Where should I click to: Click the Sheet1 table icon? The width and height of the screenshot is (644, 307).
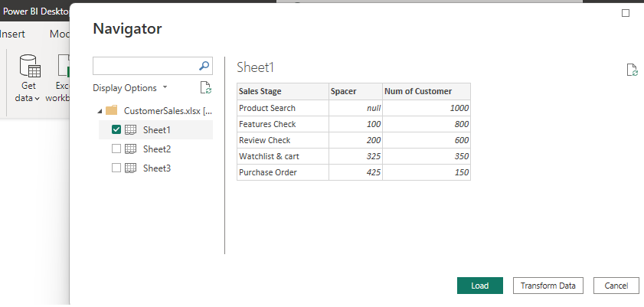tap(130, 130)
